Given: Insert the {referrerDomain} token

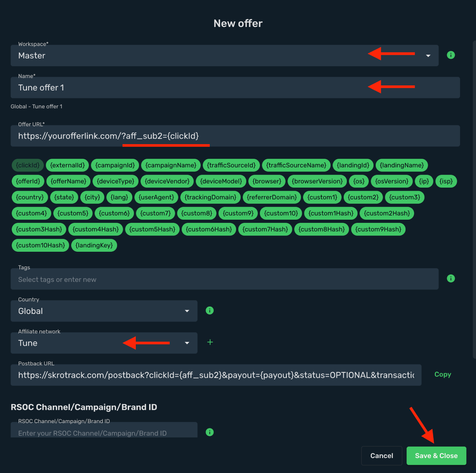Looking at the screenshot, I should pyautogui.click(x=272, y=197).
